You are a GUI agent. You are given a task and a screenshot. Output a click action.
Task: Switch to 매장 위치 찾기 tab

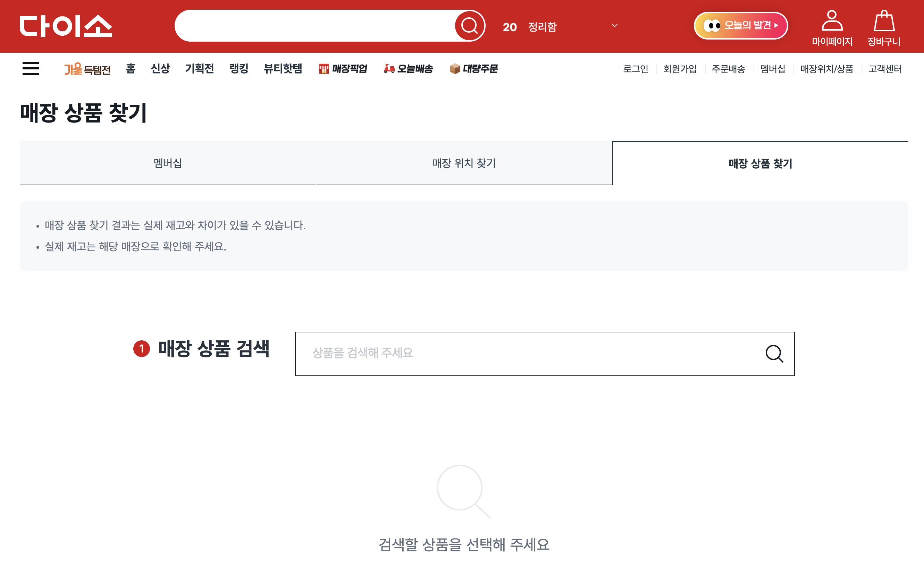point(464,163)
